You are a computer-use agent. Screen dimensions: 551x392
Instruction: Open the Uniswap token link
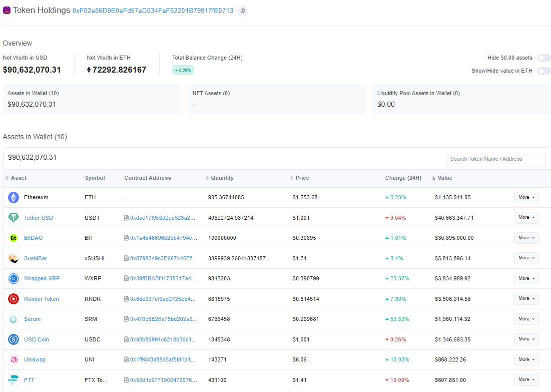point(35,359)
